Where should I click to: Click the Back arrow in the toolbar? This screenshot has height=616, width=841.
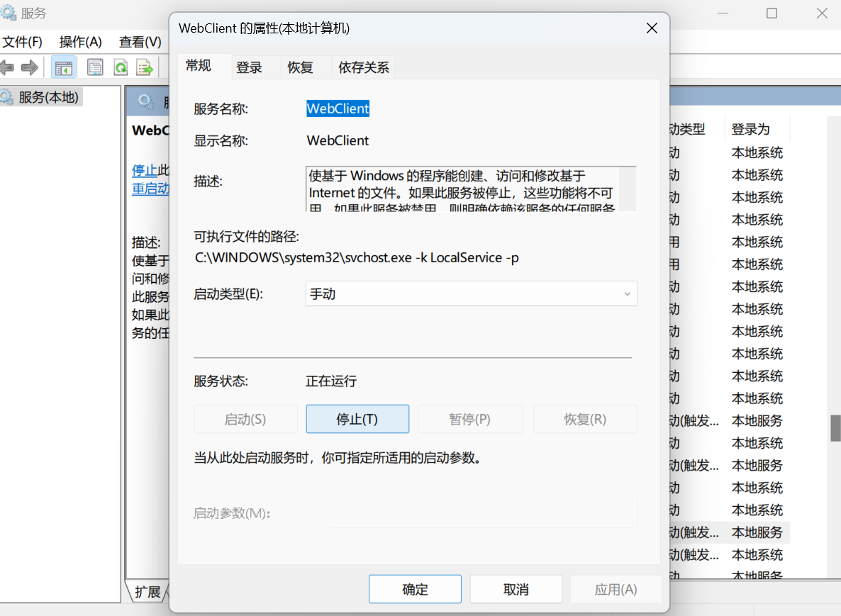pos(7,68)
